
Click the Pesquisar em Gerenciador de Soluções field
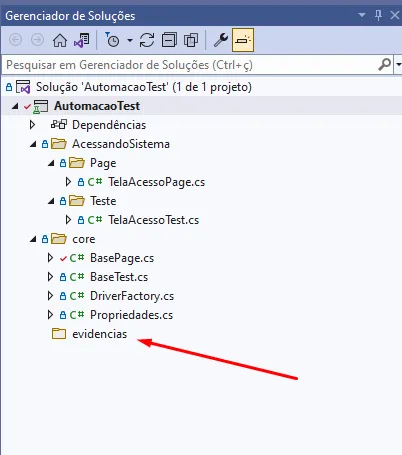click(190, 65)
